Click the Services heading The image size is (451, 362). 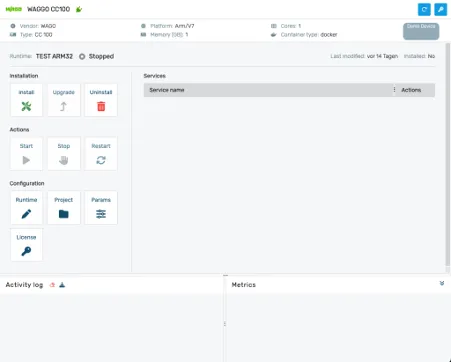(155, 76)
